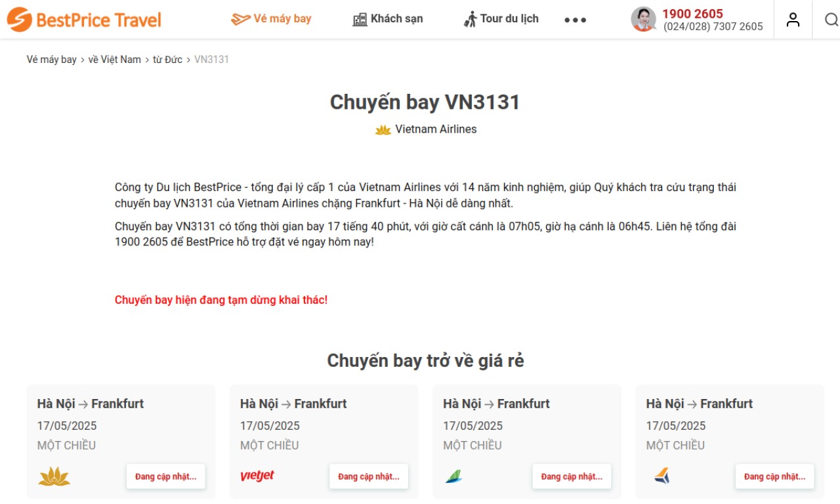The height and width of the screenshot is (504, 840).
Task: Expand the three-dots more menu
Action: [x=576, y=20]
